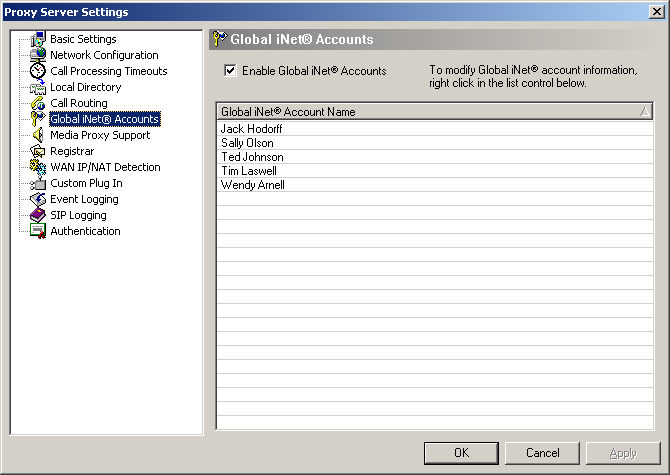The width and height of the screenshot is (670, 475).
Task: Select the Jack Hodorff account
Action: pyautogui.click(x=435, y=129)
